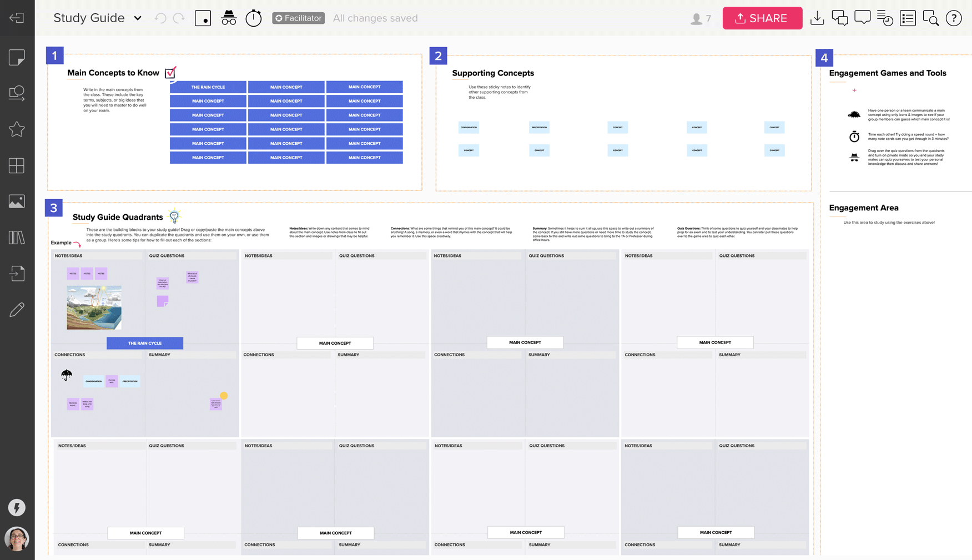Click the SHARE button
This screenshot has width=972, height=560.
coord(762,18)
